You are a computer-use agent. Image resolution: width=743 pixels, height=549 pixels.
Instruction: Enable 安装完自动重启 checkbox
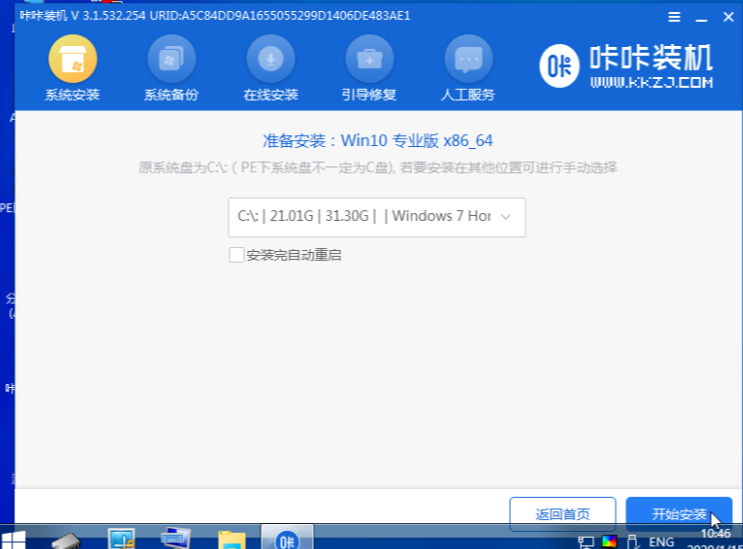tap(237, 255)
